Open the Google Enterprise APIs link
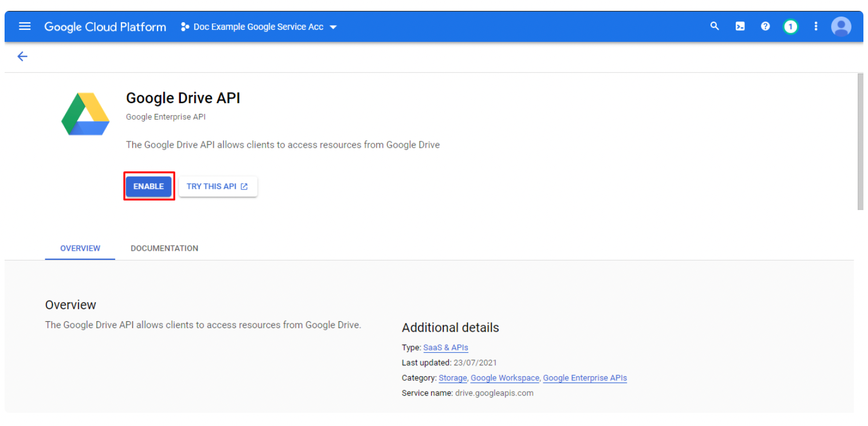The image size is (868, 426). pos(585,378)
